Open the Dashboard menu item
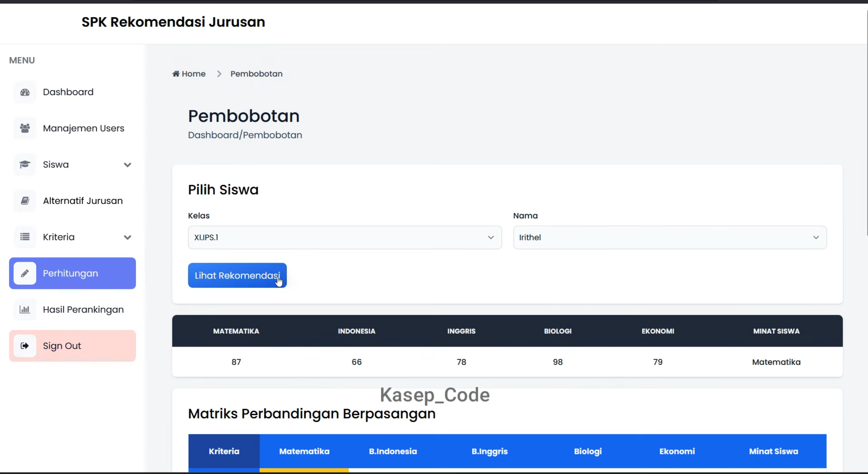 [x=72, y=92]
